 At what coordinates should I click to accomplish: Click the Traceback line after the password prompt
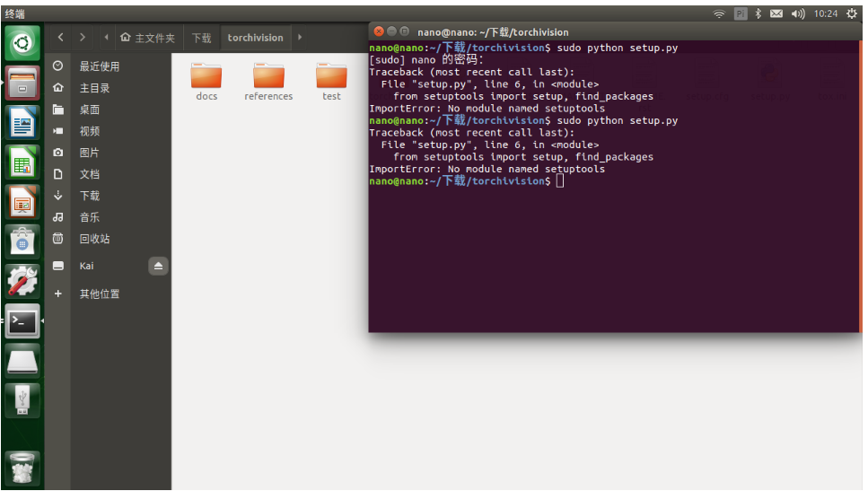click(471, 72)
